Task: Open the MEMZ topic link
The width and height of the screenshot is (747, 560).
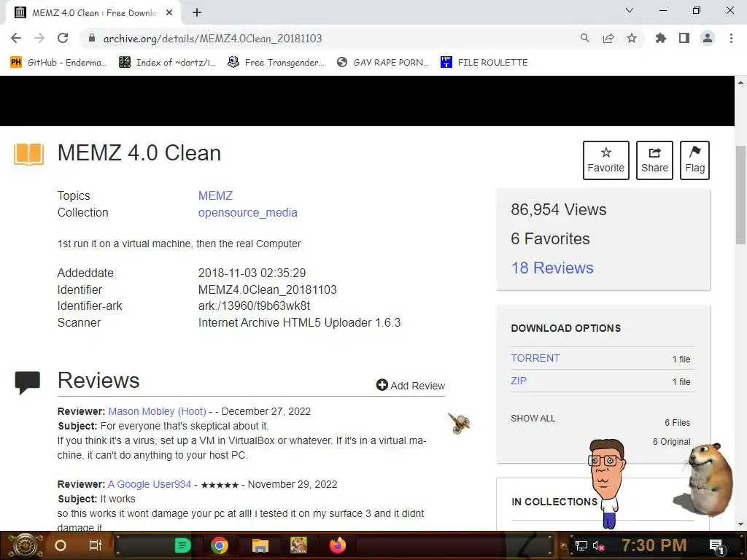Action: [x=215, y=195]
